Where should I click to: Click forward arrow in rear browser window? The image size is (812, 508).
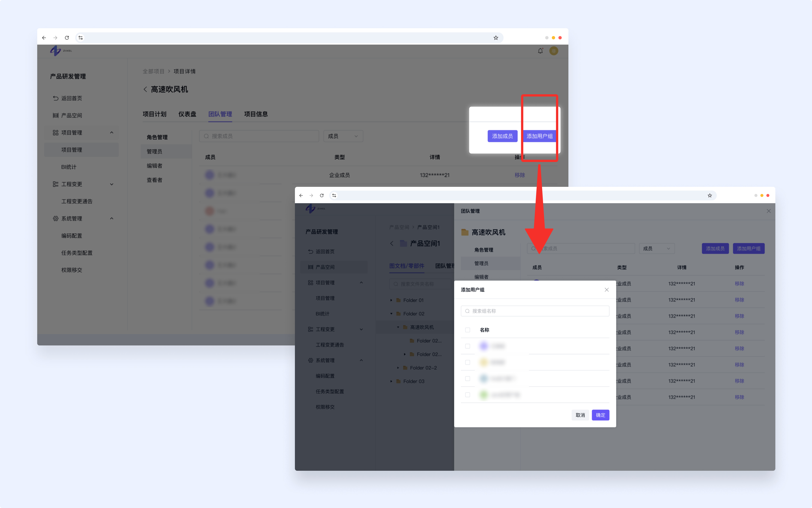click(x=55, y=38)
